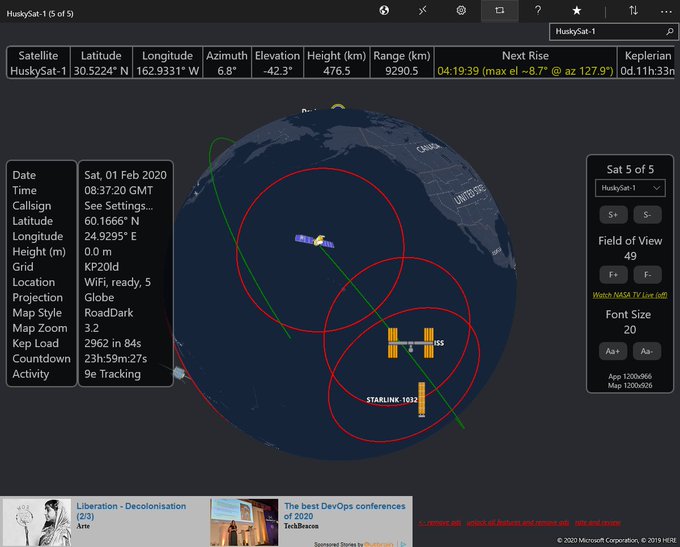Click unlock all features and remove ads
This screenshot has width=680, height=547.
point(518,523)
